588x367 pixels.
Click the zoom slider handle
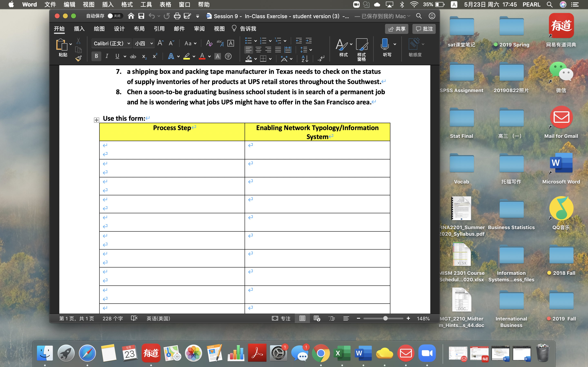385,318
